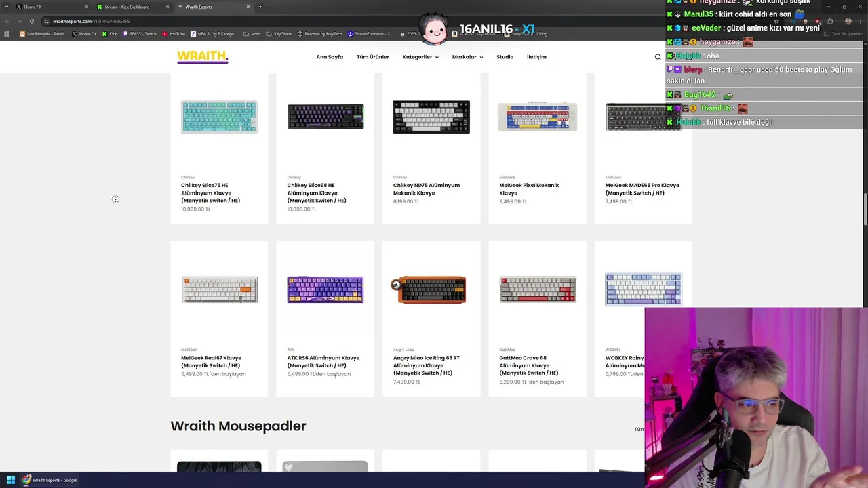Viewport: 868px width, 488px height.
Task: Open the tab search chevron dropdown
Action: point(7,7)
